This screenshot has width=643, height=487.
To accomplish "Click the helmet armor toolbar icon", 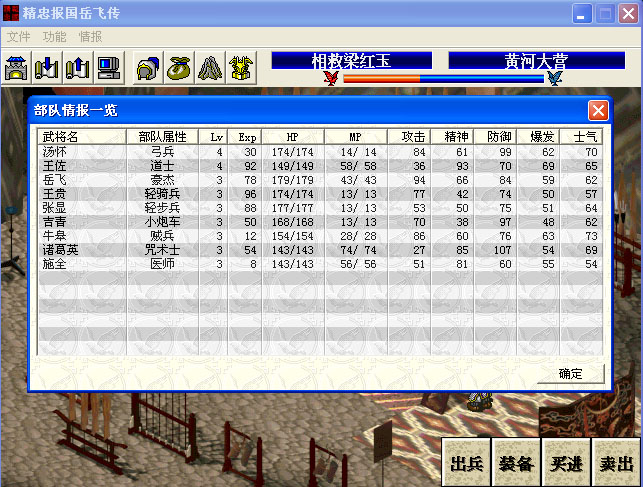I will tap(148, 68).
